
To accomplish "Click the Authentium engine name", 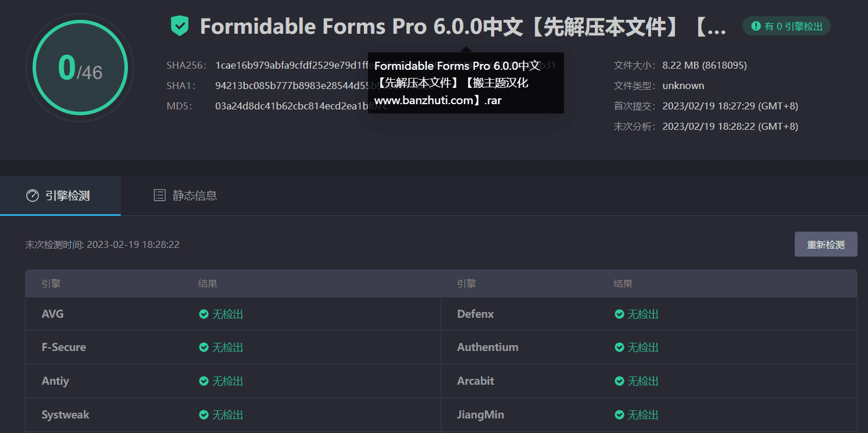I will click(x=488, y=347).
